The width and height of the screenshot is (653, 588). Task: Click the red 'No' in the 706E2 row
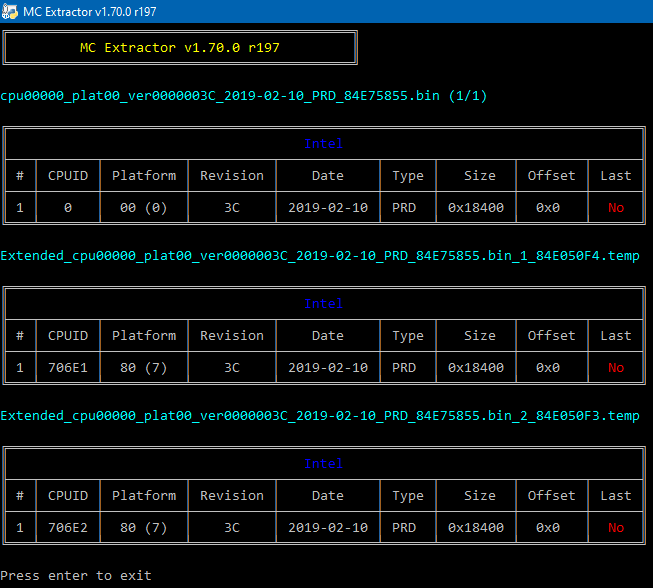point(616,528)
